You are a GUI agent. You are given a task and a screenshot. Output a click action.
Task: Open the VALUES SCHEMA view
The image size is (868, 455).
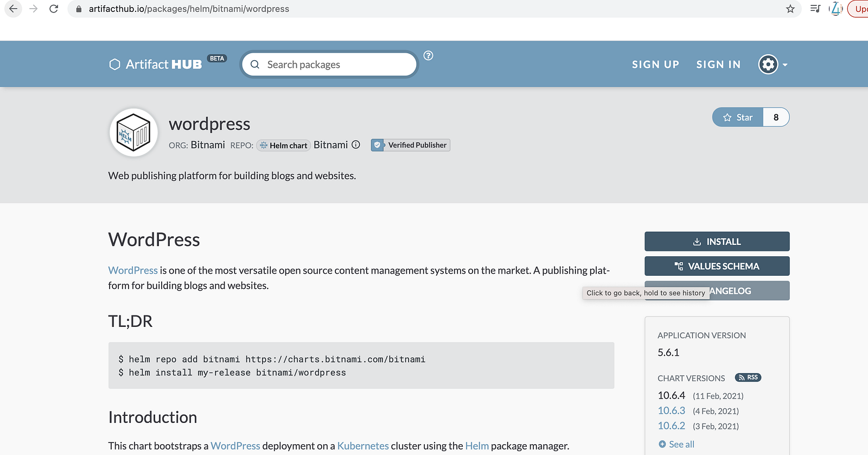click(717, 266)
